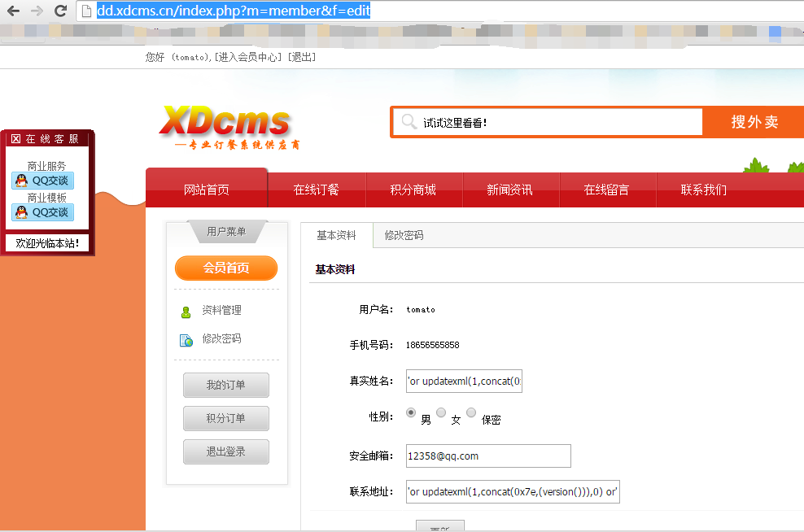Click the page icon in address bar
The image size is (804, 532).
(86, 11)
